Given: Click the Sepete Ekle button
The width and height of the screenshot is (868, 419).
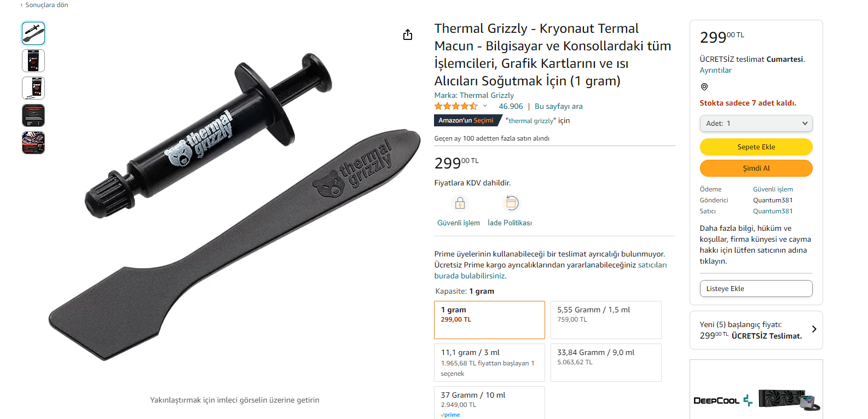Looking at the screenshot, I should pyautogui.click(x=756, y=147).
